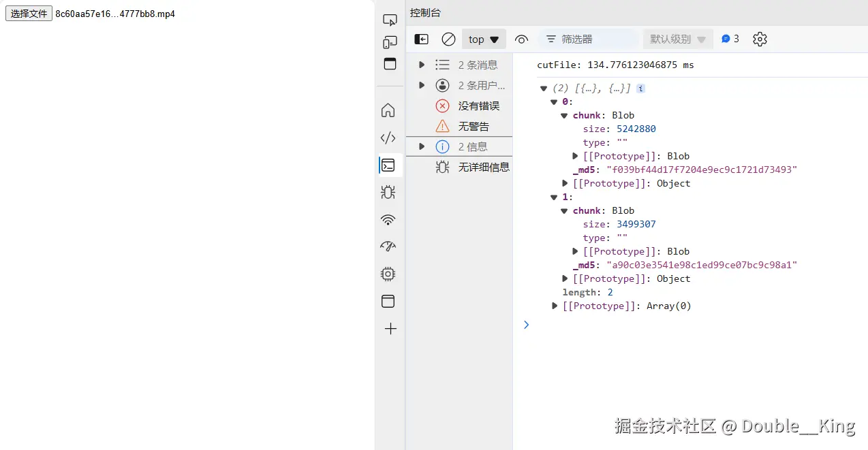Select the 没有错误 sidebar filter
868x450 pixels.
(459, 106)
